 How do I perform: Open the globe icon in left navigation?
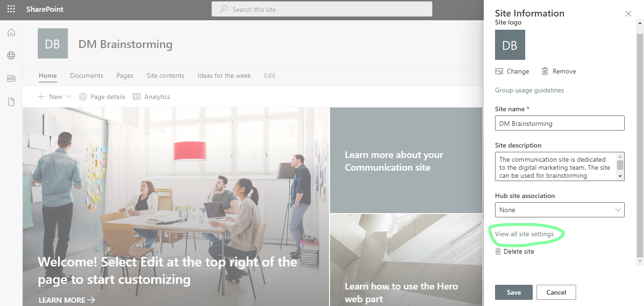[x=11, y=55]
